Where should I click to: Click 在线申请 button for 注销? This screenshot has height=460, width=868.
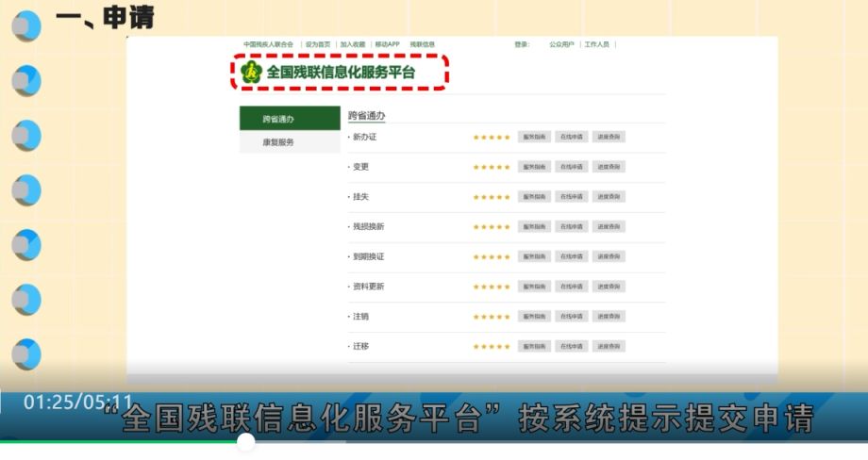pos(572,317)
